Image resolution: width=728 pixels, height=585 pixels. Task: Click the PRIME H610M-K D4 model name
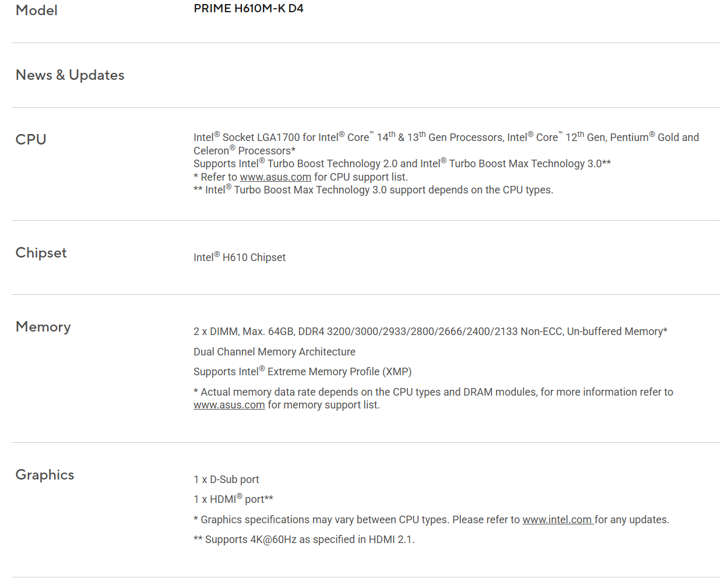(248, 8)
